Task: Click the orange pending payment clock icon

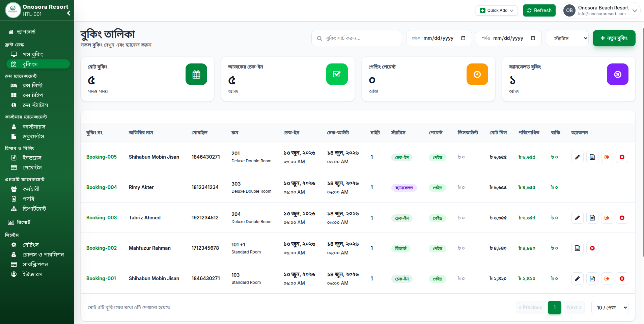Action: (477, 74)
